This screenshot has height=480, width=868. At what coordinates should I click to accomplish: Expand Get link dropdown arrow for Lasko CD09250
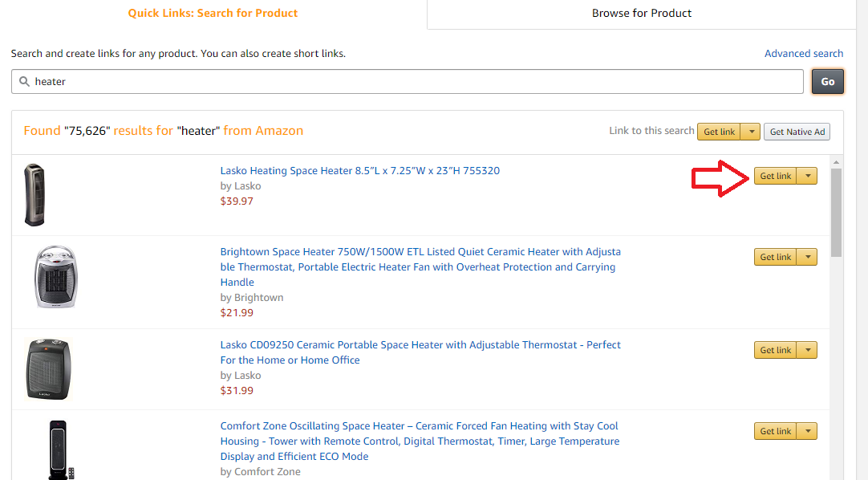[x=808, y=350]
